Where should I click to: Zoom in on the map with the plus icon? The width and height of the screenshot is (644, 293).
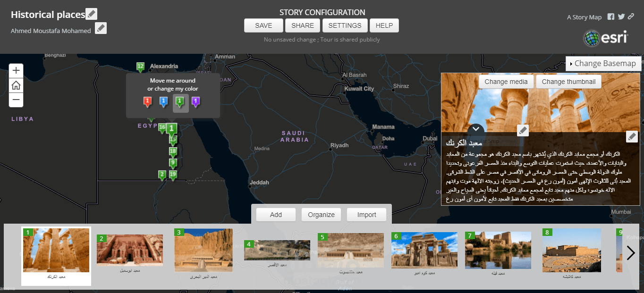point(16,71)
